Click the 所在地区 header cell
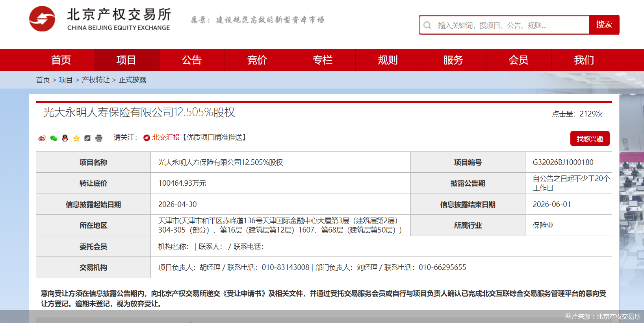This screenshot has width=644, height=323. click(93, 225)
